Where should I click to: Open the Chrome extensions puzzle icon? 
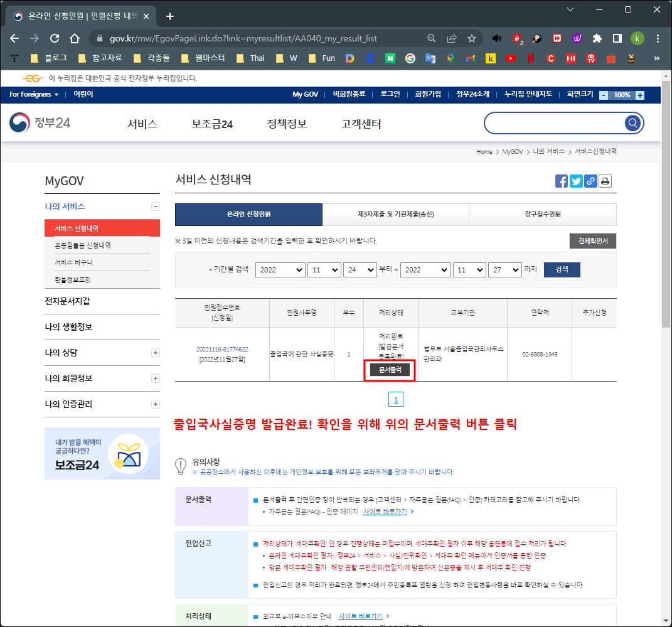coord(597,38)
